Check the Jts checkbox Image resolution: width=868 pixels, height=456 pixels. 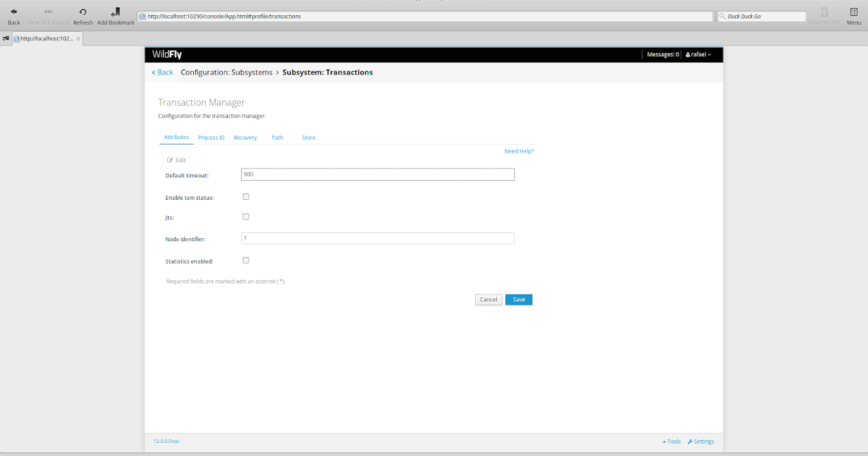click(x=246, y=216)
